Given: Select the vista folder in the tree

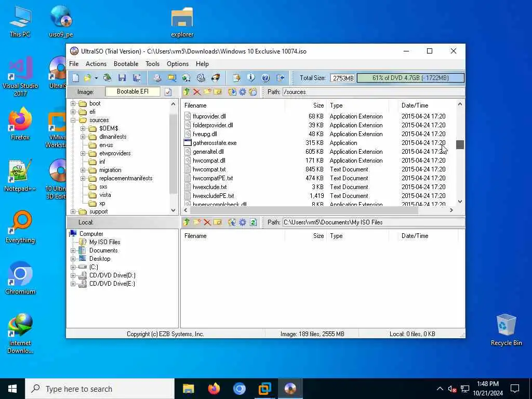Looking at the screenshot, I should pos(105,195).
